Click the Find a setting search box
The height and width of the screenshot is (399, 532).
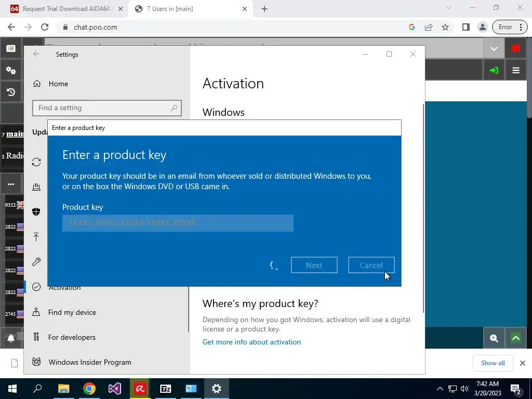tap(107, 108)
